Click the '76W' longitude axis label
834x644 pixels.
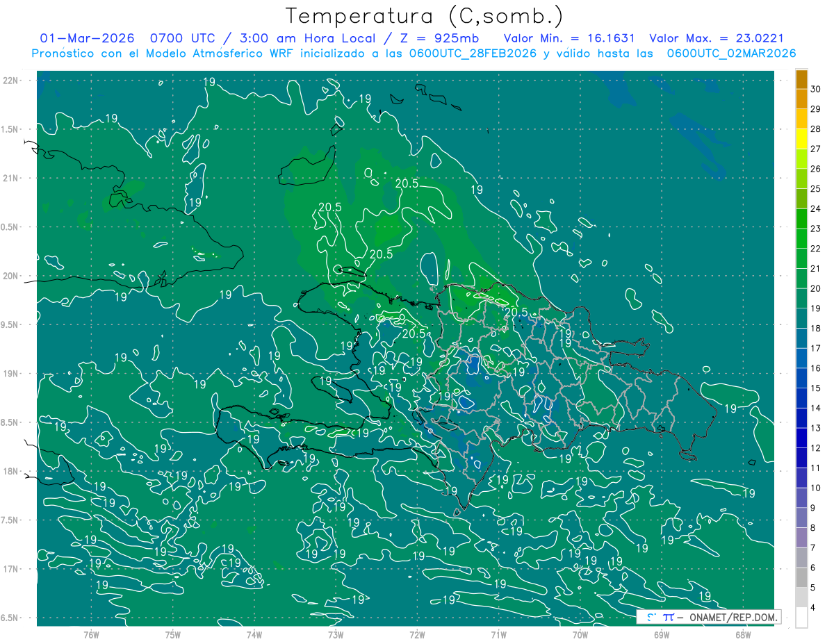tap(91, 634)
